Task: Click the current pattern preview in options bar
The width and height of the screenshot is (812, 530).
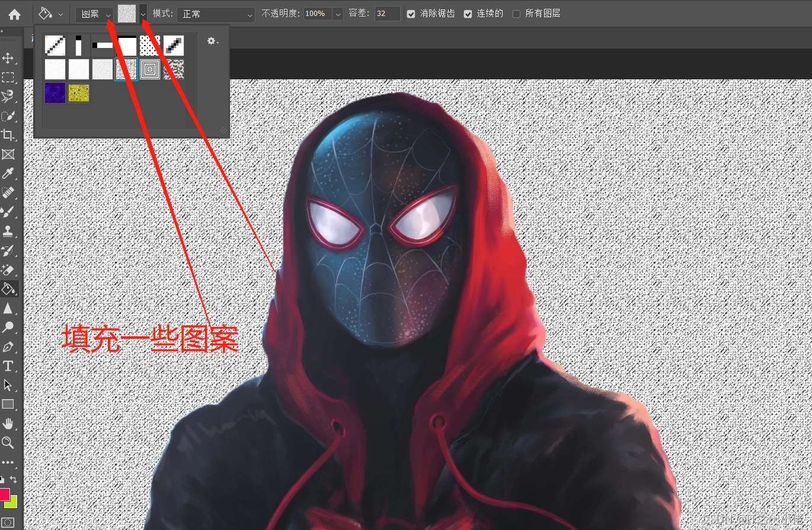Action: (127, 14)
